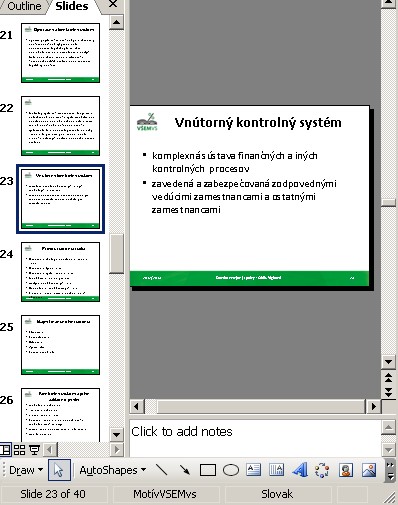Viewport: 398px width, 505px height.
Task: Switch to Slide Sorter View
Action: 19,450
